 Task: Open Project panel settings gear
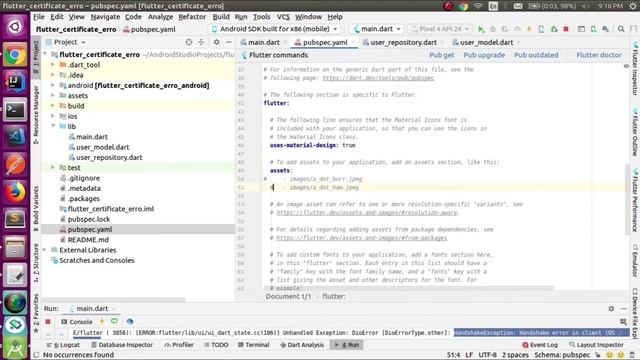coord(216,42)
